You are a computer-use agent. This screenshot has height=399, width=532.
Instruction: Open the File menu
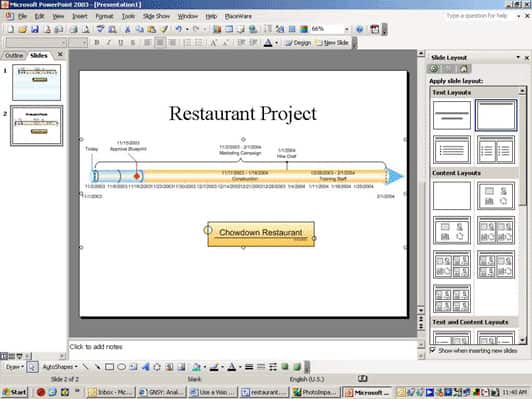coord(22,16)
